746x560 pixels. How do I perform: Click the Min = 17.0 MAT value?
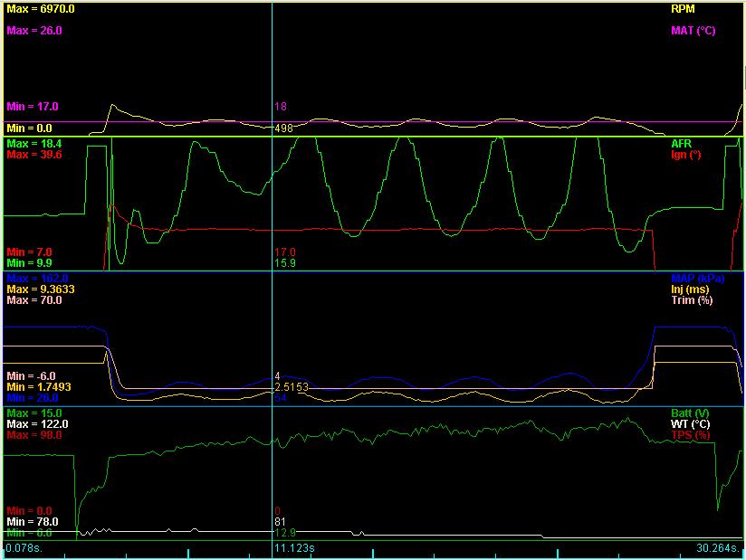[33, 107]
